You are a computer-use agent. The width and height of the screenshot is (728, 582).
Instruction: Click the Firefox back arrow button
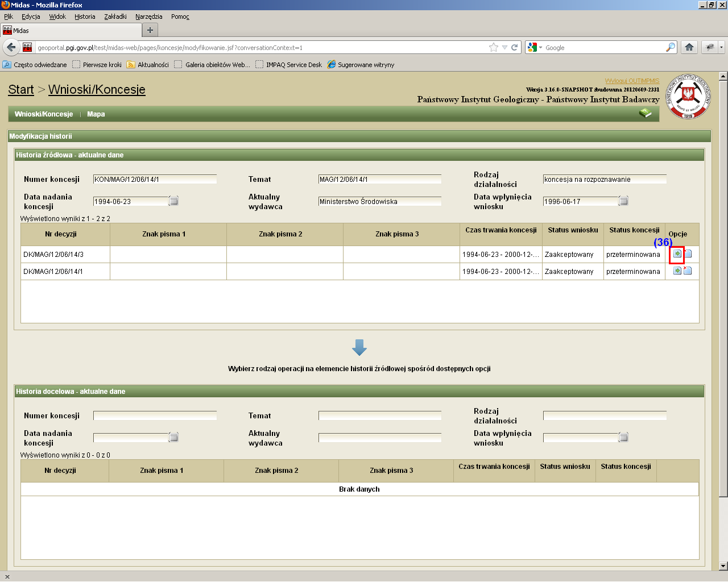coord(11,47)
